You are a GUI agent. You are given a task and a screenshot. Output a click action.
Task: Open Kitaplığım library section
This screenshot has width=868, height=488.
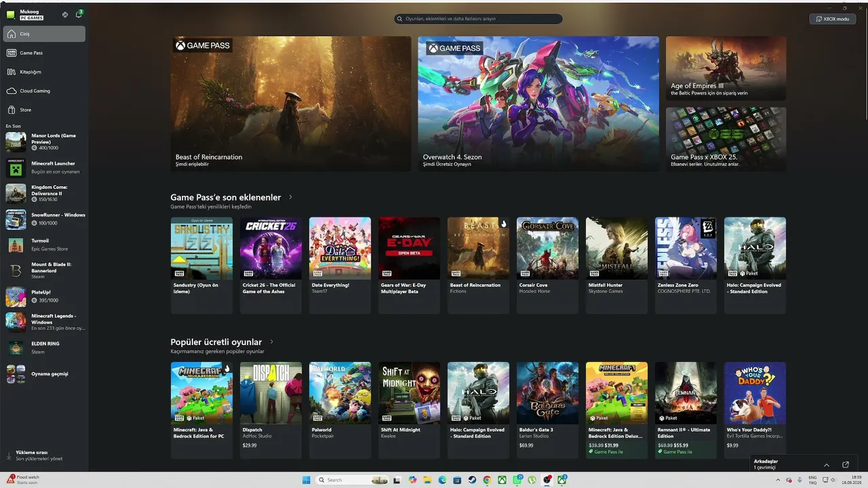coord(44,72)
